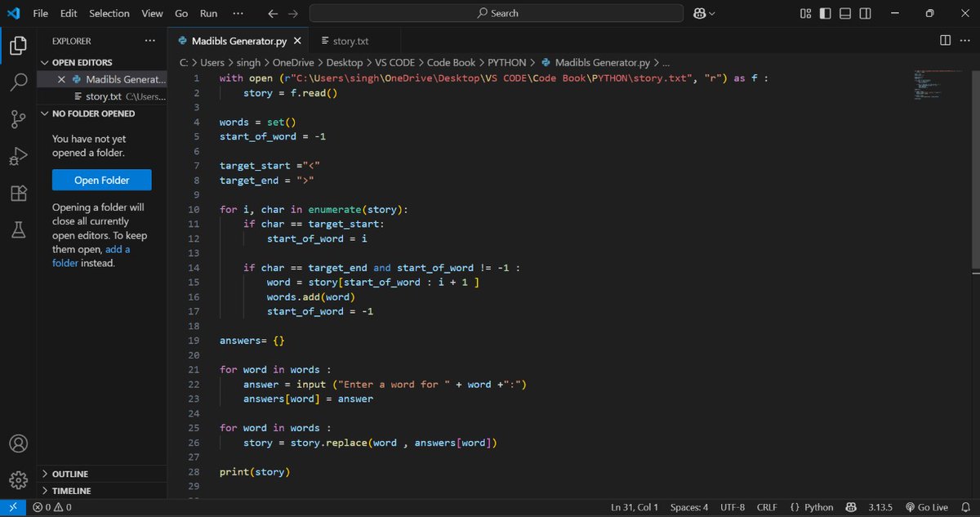Open the File menu
Viewport: 980px width, 517px height.
[x=41, y=13]
